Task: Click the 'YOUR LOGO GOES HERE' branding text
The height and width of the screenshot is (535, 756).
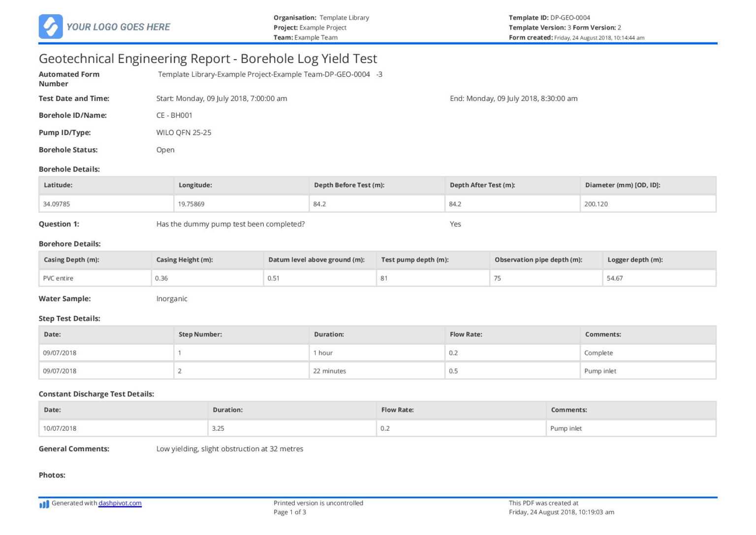Action: coord(119,27)
